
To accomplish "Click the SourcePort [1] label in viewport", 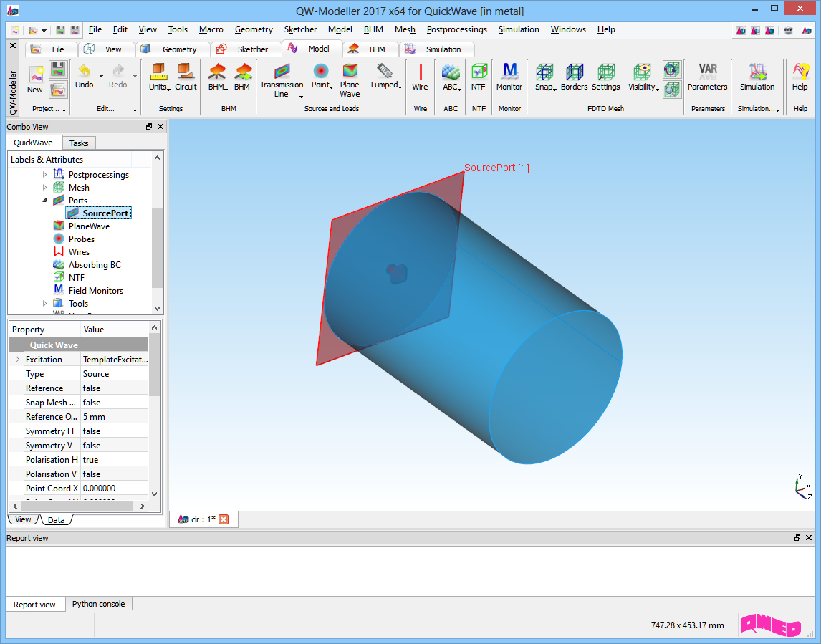I will pos(497,168).
